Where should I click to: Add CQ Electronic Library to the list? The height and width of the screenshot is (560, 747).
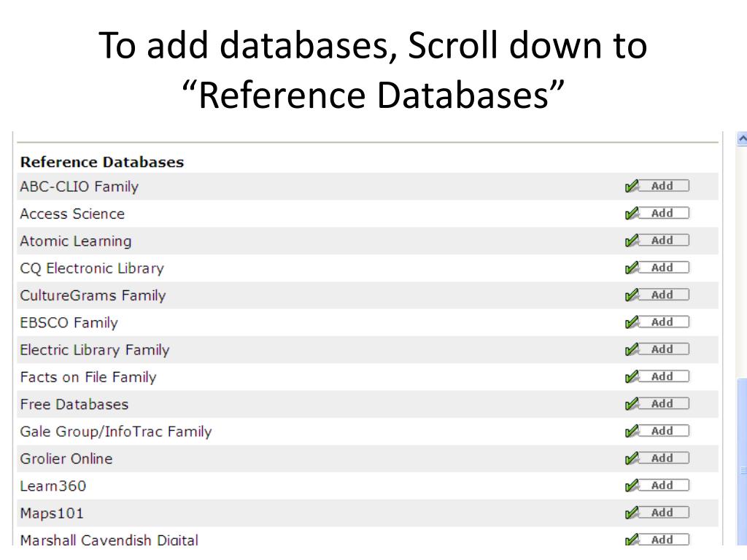(x=657, y=268)
